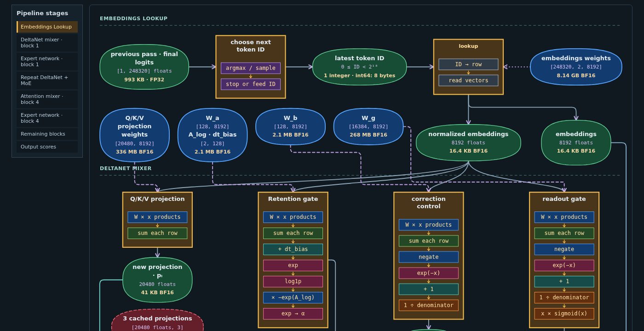Click the log1p step
This screenshot has height=331, width=644.
tap(293, 281)
